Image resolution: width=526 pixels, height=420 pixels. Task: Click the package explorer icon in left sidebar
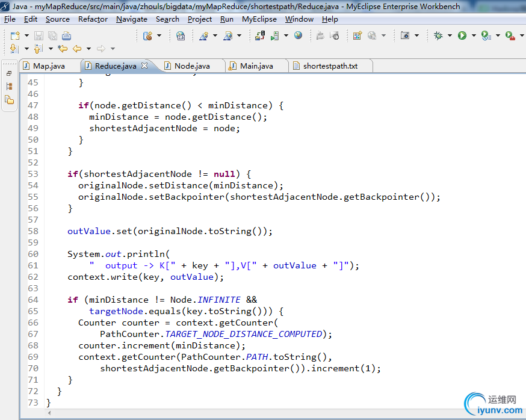click(x=10, y=100)
